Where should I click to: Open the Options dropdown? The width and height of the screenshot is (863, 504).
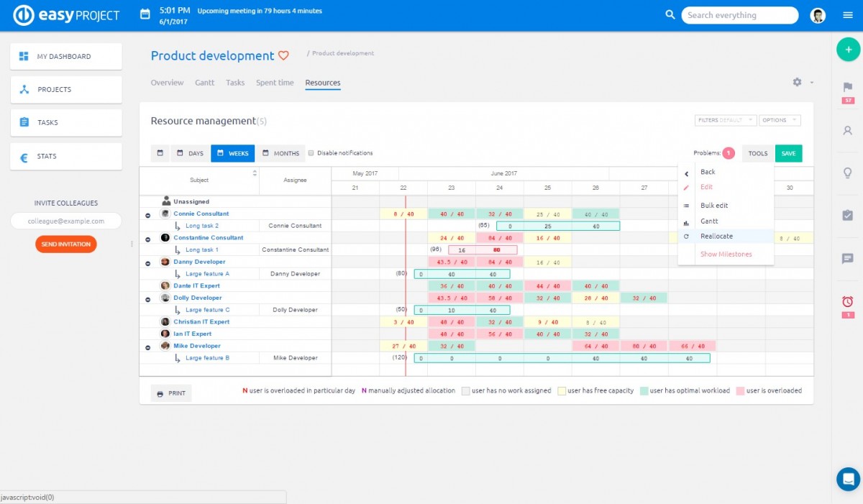780,120
